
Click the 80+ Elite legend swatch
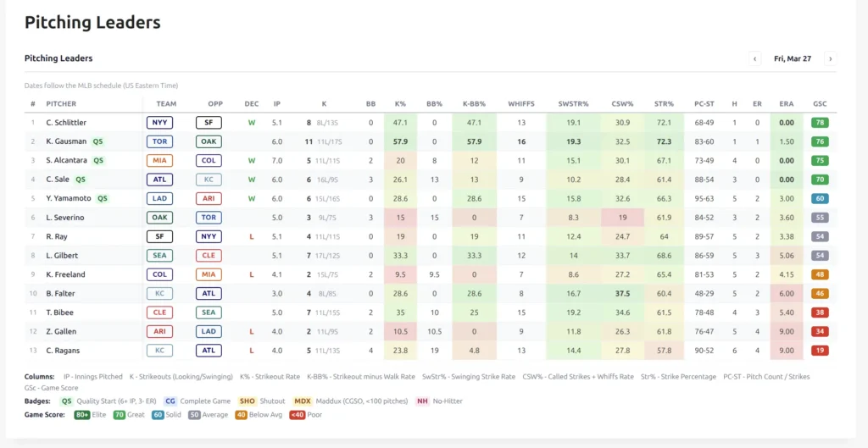tap(81, 415)
